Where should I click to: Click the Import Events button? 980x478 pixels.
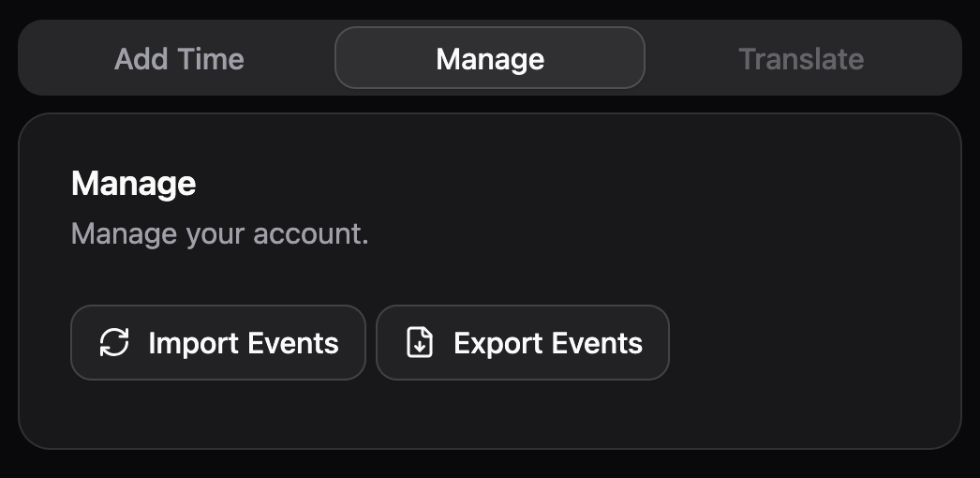coord(218,342)
